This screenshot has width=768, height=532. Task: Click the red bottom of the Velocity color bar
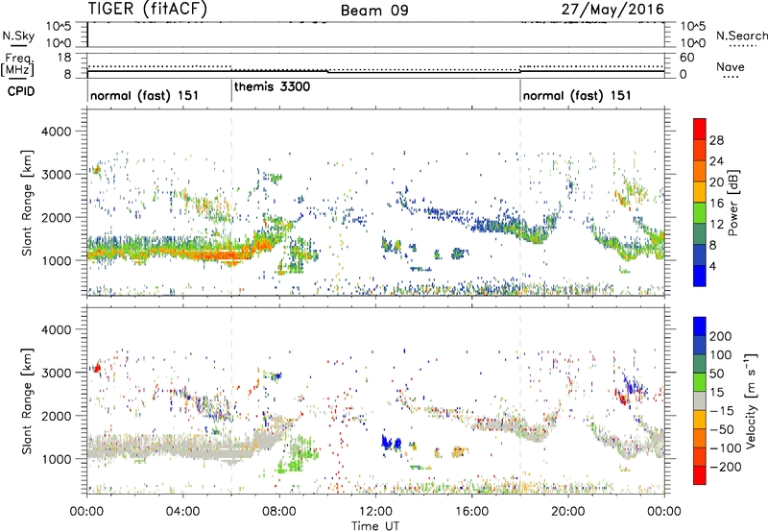[700, 475]
